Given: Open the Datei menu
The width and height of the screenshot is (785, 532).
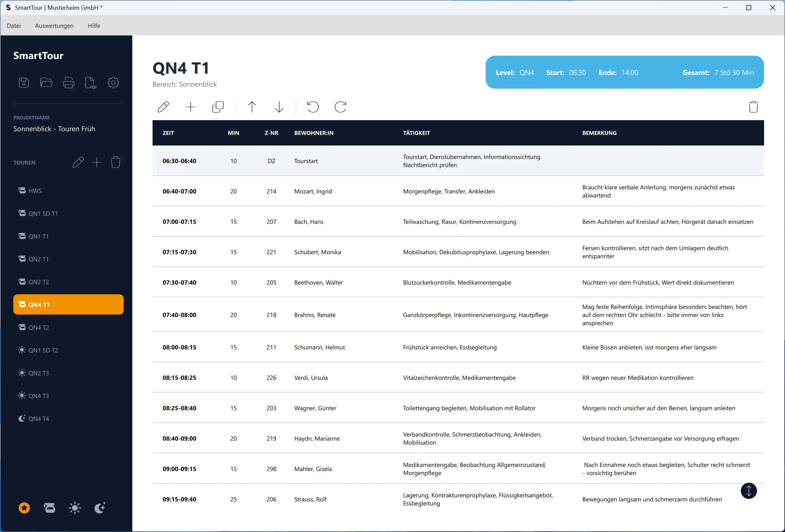Looking at the screenshot, I should pos(13,26).
